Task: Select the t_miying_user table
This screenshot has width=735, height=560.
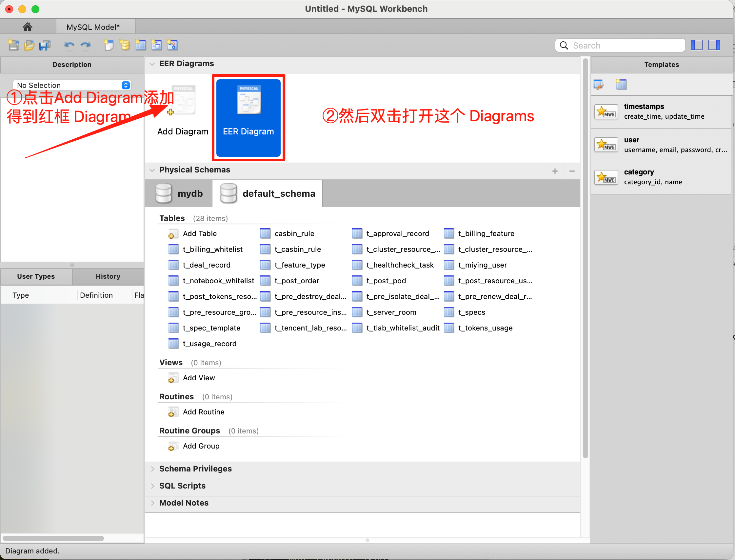Action: point(476,265)
